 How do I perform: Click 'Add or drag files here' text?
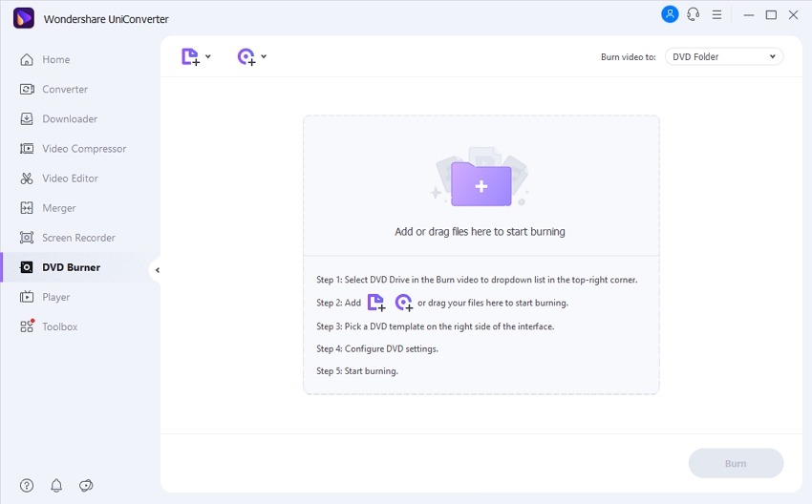pos(480,232)
